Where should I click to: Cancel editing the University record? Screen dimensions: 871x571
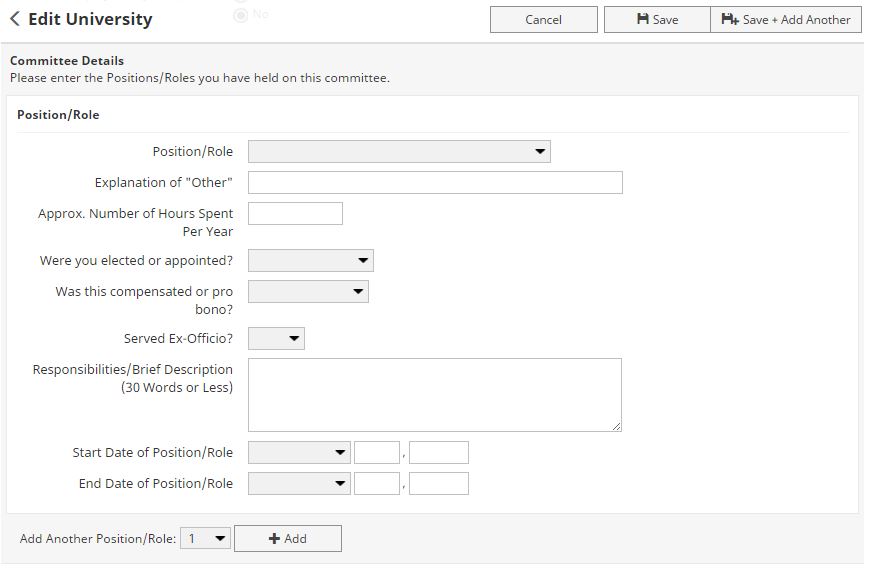pyautogui.click(x=543, y=19)
